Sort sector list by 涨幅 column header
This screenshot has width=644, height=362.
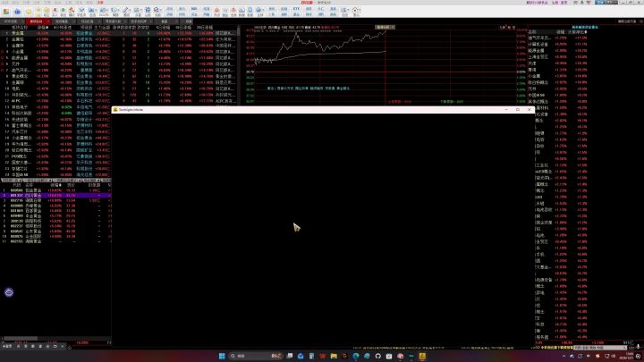(43, 28)
